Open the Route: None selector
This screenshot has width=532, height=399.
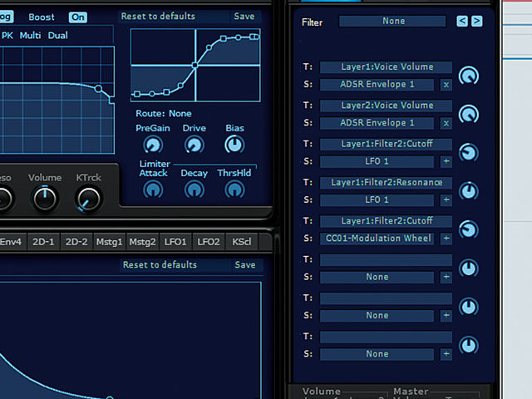pyautogui.click(x=164, y=113)
